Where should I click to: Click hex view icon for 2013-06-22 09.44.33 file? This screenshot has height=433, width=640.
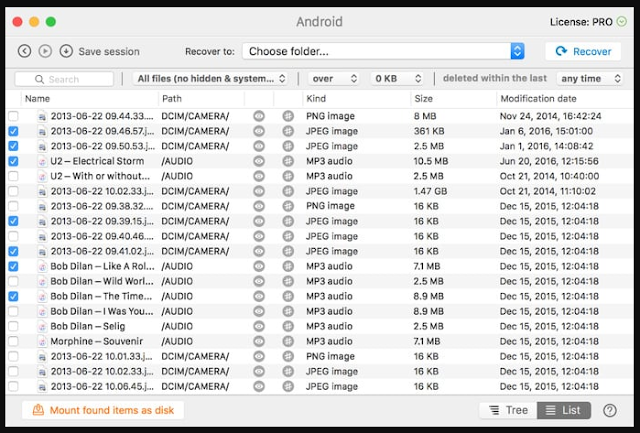pos(288,116)
